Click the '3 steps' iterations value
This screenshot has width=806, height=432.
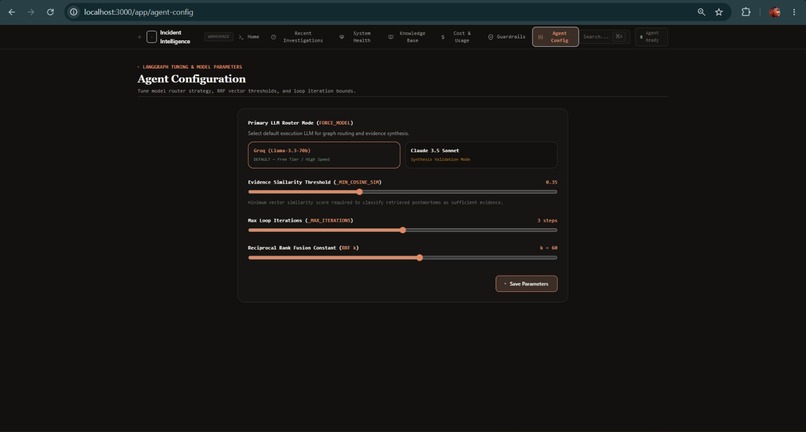(547, 220)
